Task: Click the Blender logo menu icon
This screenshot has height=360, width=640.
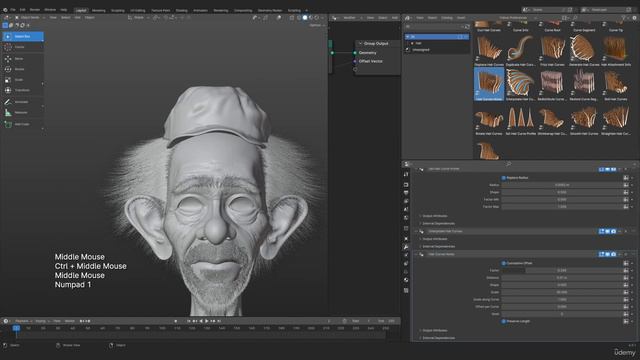Action: (5, 10)
